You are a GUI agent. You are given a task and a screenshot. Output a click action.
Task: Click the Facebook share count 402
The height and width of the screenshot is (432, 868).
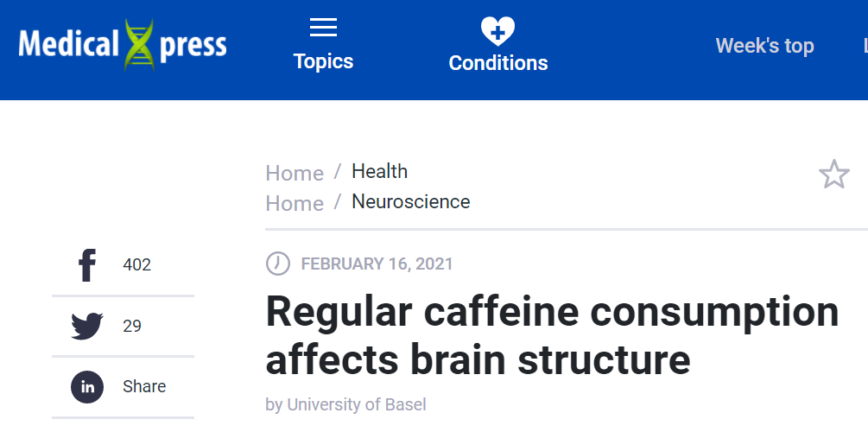point(136,265)
